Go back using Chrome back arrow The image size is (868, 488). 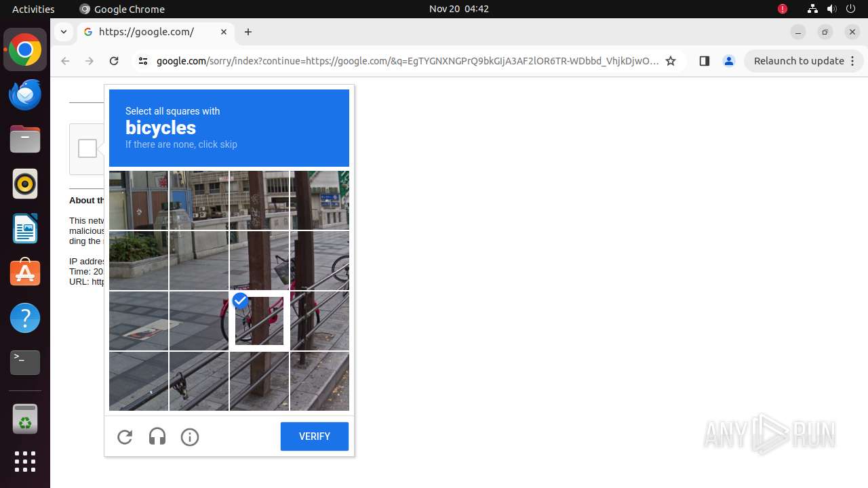click(x=65, y=61)
